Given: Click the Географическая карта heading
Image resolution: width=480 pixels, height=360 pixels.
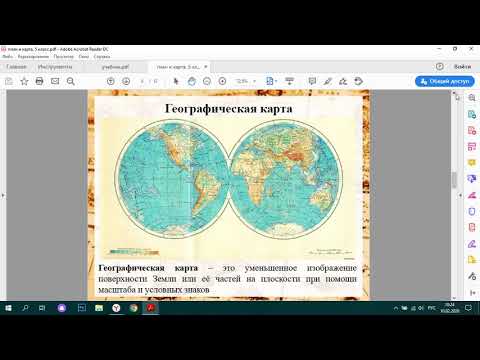Looking at the screenshot, I should (229, 109).
